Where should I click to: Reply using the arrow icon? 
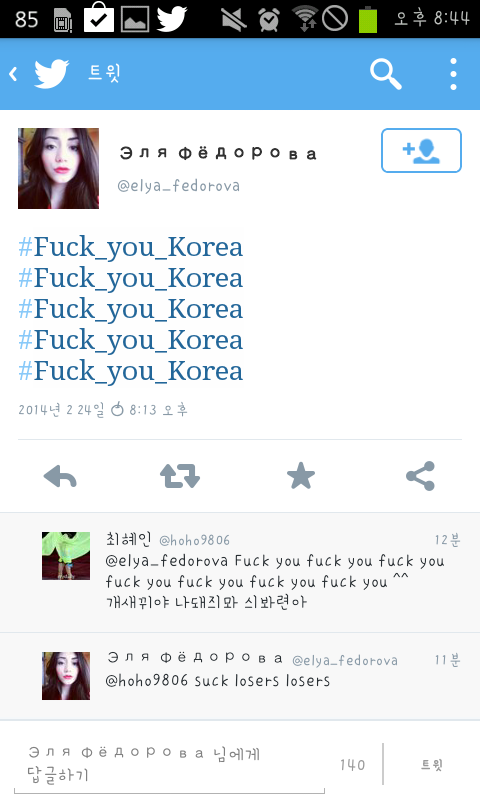tap(60, 477)
